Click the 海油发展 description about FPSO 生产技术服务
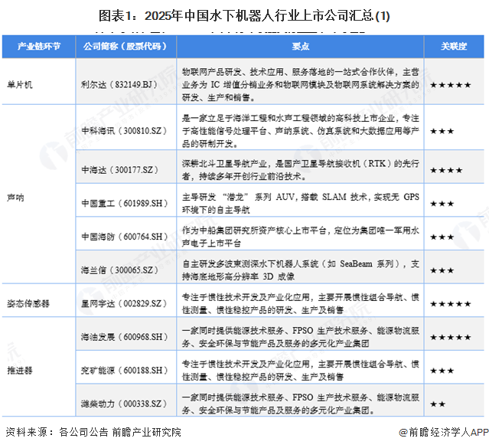Viewport: 489px width, 448px height. pos(300,337)
